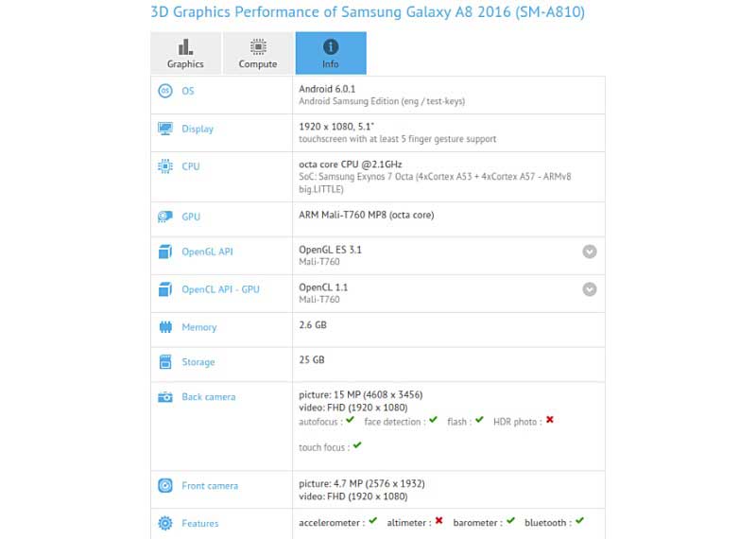
Task: Click the Memory chip icon
Action: [x=165, y=327]
